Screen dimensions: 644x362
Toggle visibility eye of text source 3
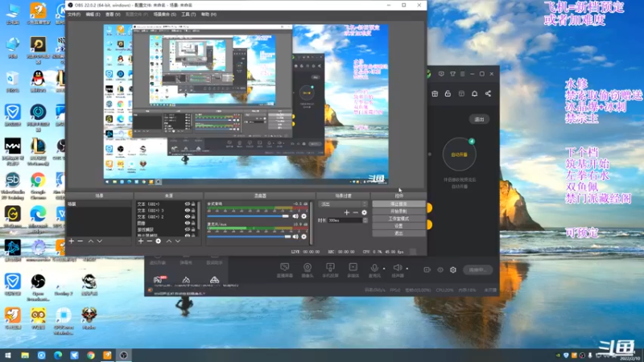pyautogui.click(x=188, y=210)
